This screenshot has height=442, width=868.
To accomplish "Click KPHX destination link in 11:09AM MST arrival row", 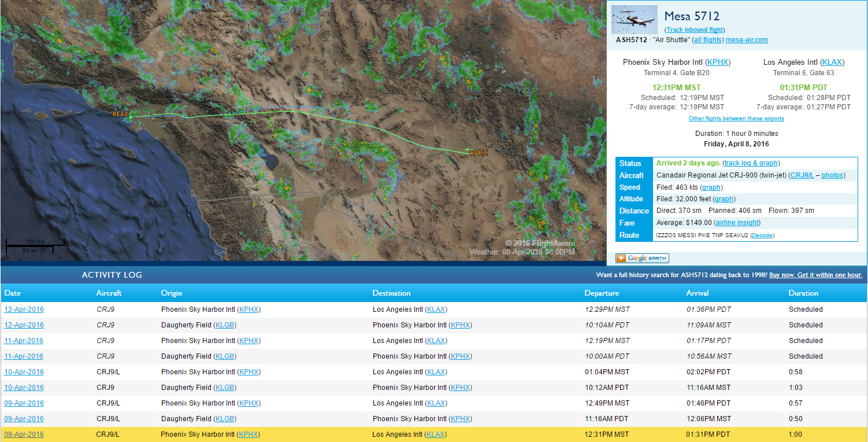I will click(459, 325).
